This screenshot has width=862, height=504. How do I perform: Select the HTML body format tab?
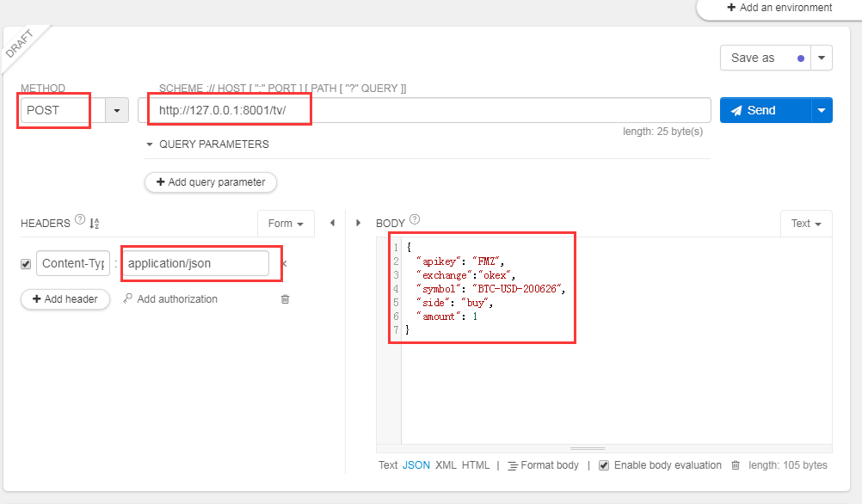click(x=476, y=465)
